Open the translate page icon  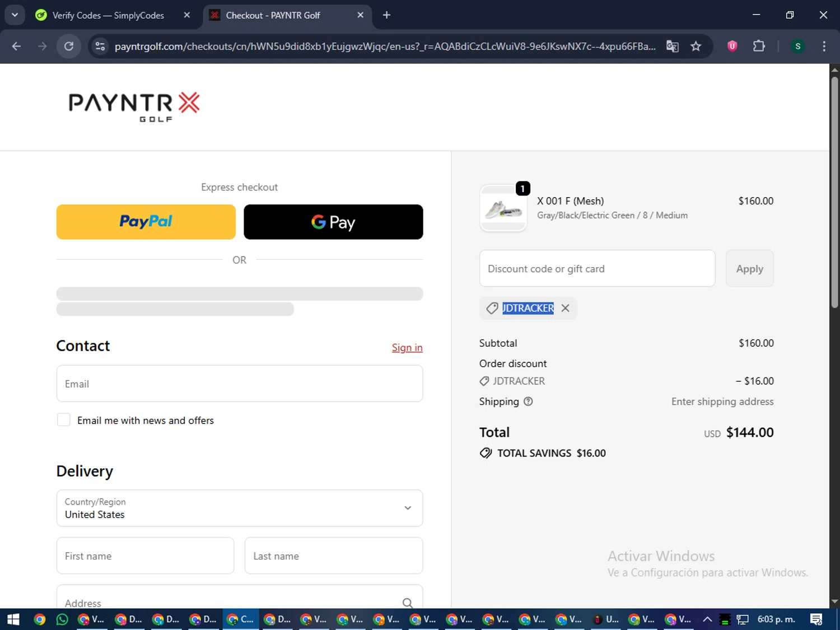tap(673, 46)
